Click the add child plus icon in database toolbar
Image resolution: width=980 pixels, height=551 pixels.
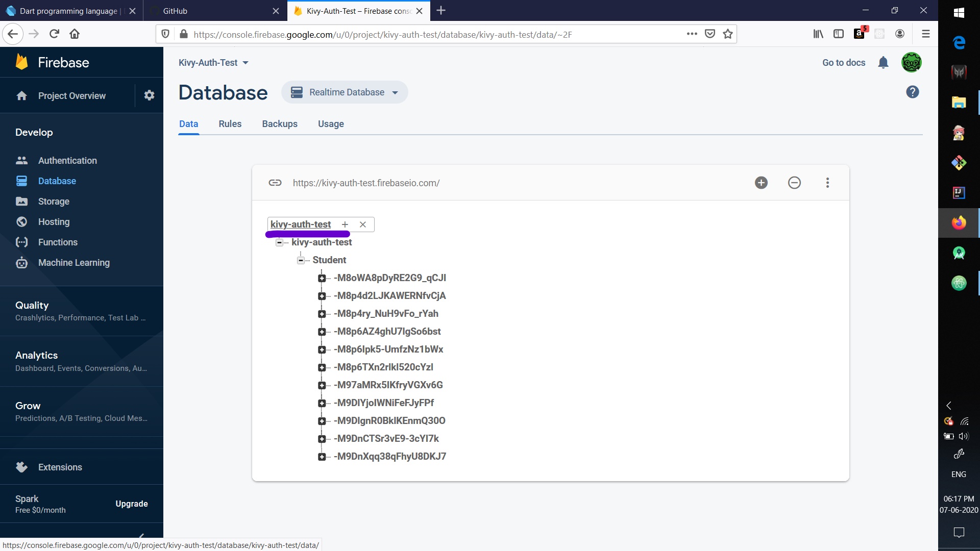tap(761, 183)
